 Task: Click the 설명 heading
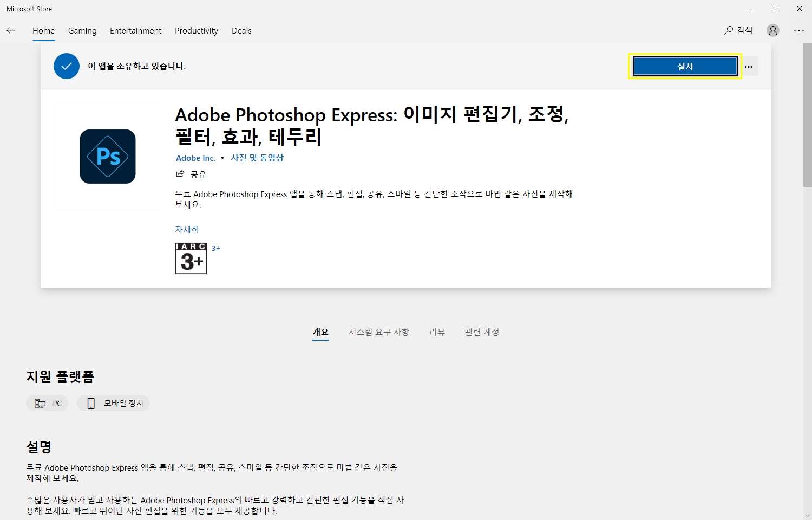pos(39,447)
